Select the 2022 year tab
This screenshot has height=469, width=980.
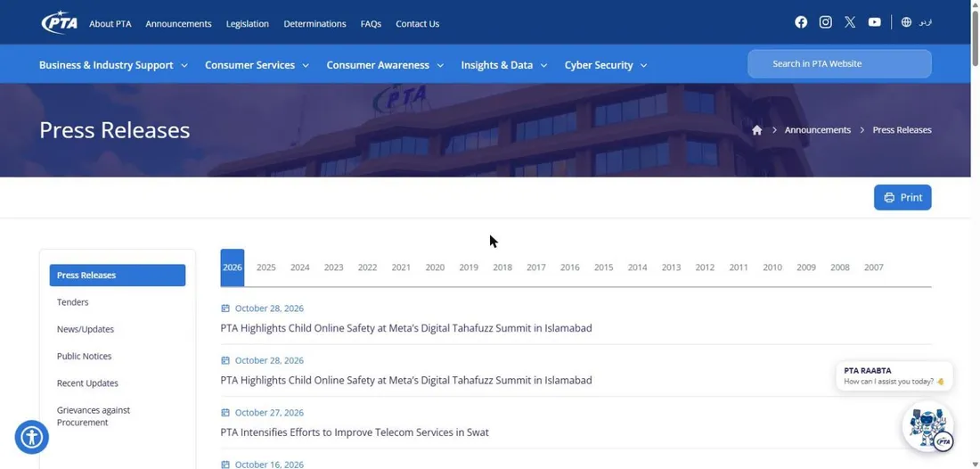click(x=367, y=267)
